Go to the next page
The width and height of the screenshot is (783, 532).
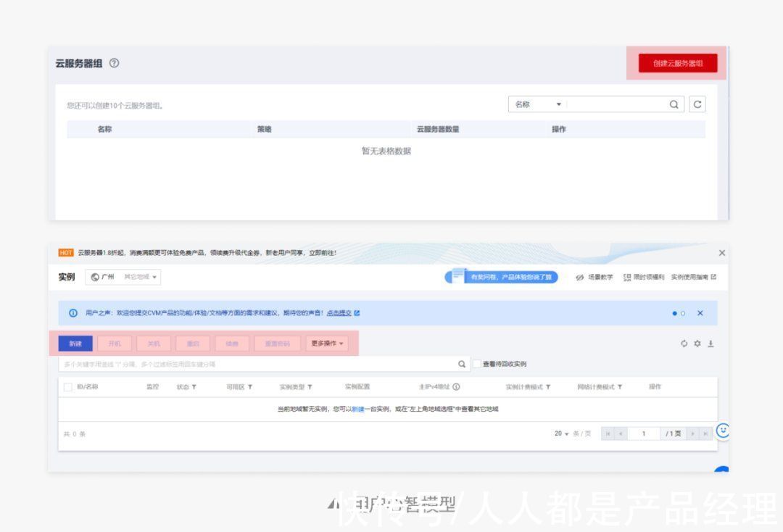692,433
